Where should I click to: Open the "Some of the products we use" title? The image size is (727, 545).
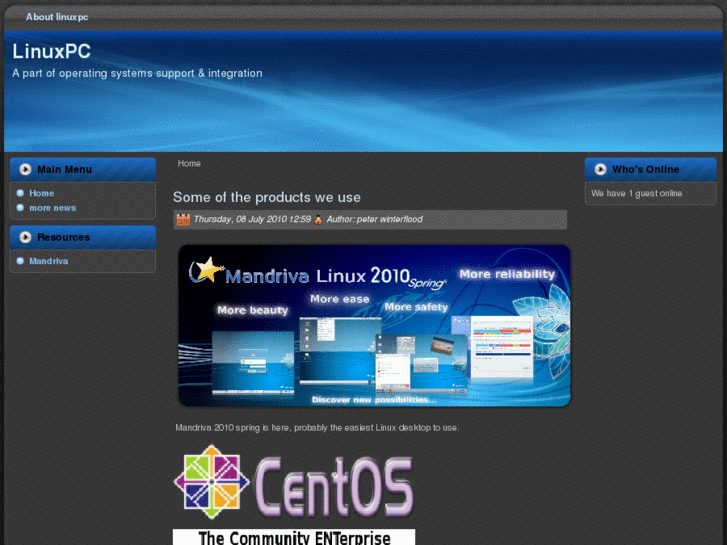pos(266,197)
